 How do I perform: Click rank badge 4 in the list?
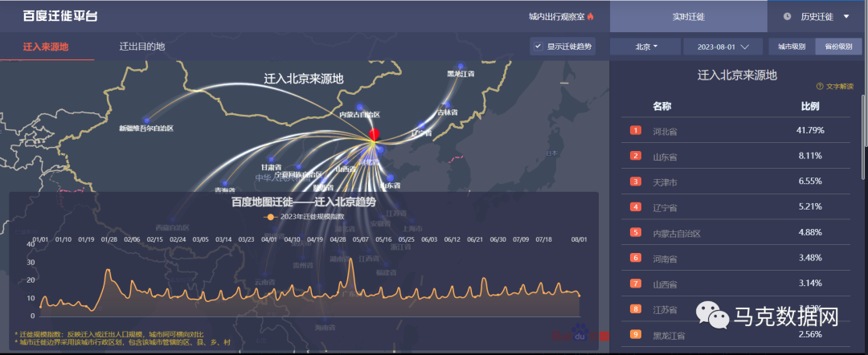(x=636, y=206)
